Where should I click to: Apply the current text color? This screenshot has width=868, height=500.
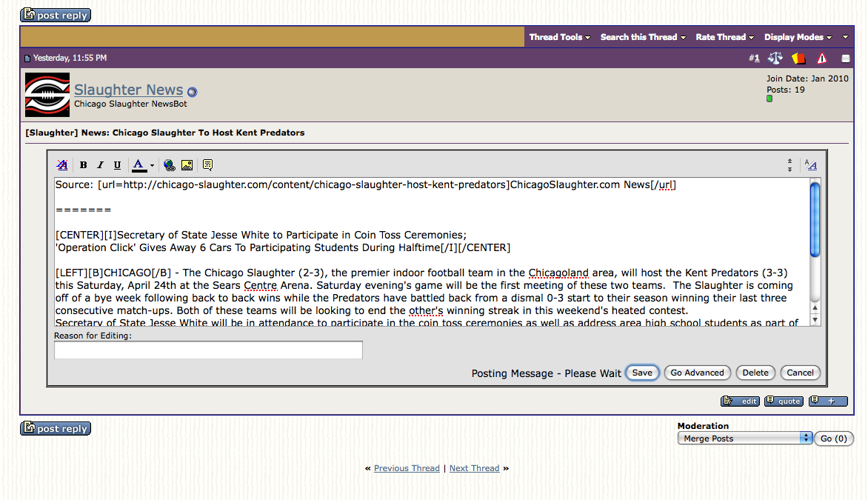click(x=139, y=165)
